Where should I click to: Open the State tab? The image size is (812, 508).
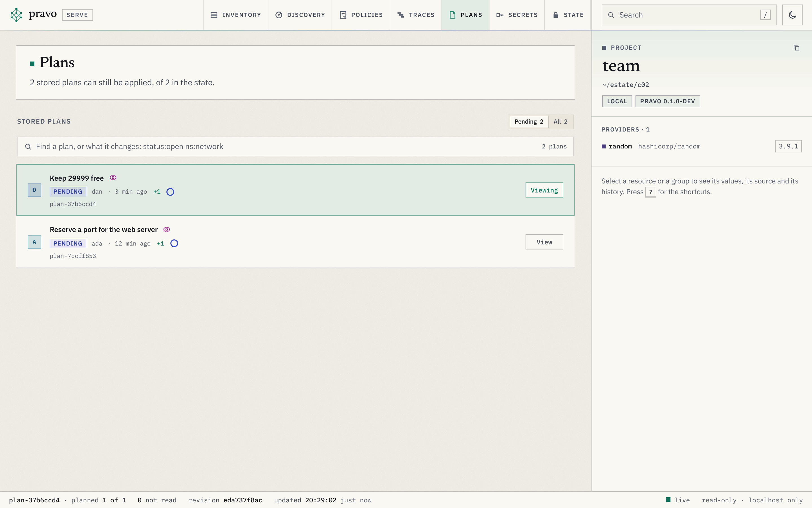(x=568, y=15)
